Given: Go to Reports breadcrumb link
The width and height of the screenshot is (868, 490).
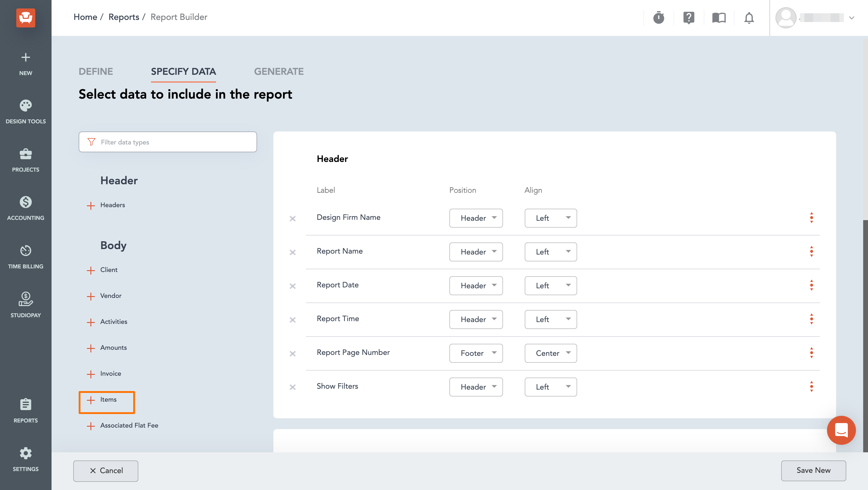Looking at the screenshot, I should (124, 17).
